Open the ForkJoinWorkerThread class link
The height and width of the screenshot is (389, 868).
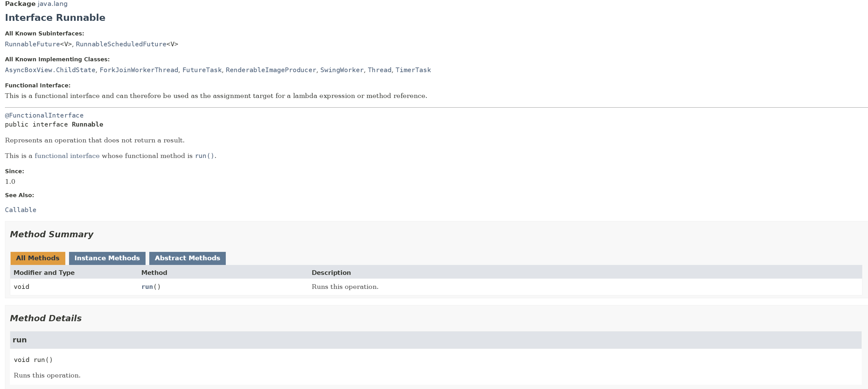pos(139,70)
